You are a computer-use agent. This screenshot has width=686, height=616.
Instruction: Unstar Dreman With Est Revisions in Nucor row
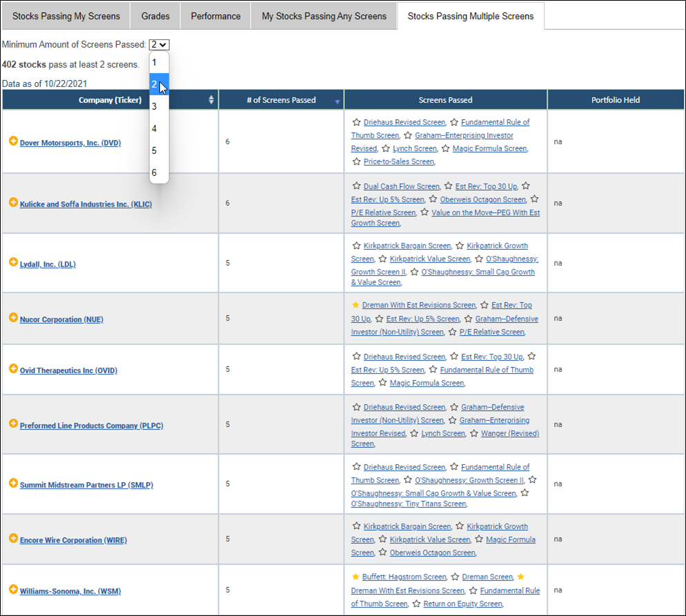tap(355, 305)
